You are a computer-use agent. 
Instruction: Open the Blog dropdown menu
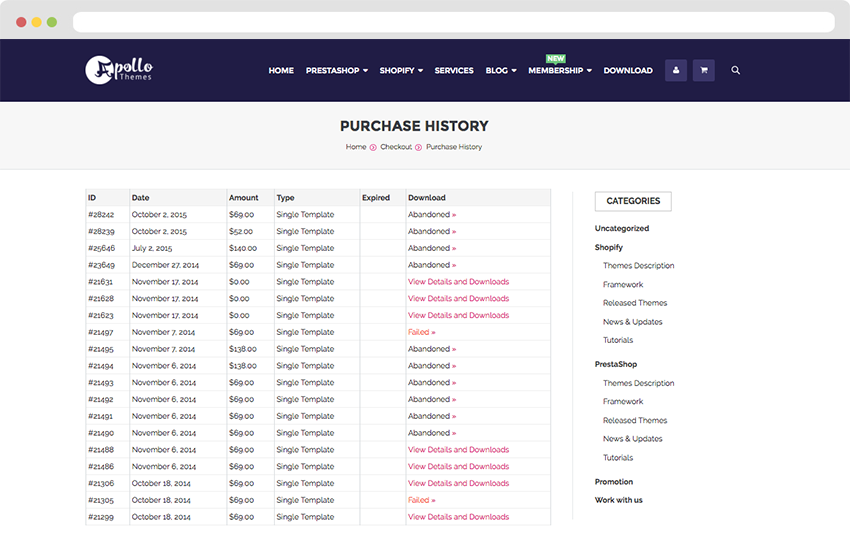point(501,71)
